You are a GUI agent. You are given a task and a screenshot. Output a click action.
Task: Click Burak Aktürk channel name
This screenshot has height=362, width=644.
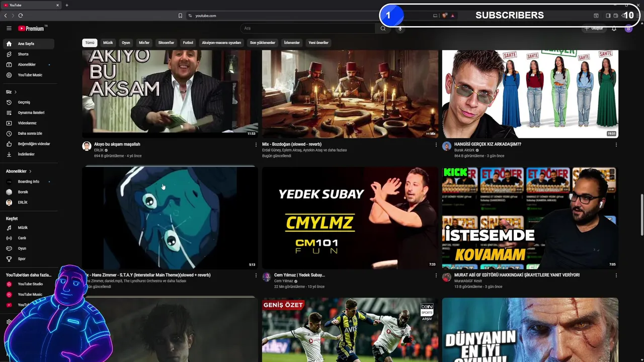pyautogui.click(x=465, y=150)
